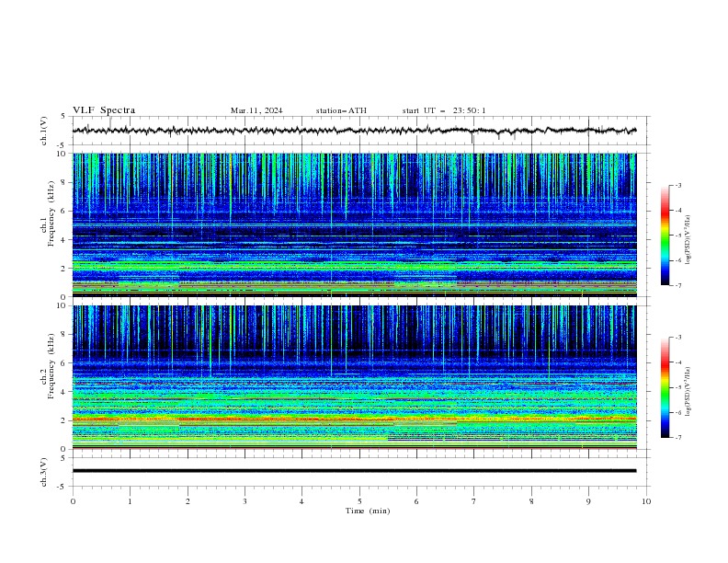728x563 pixels.
Task: Click the ch.2 frequency tick label "8"
Action: point(65,335)
